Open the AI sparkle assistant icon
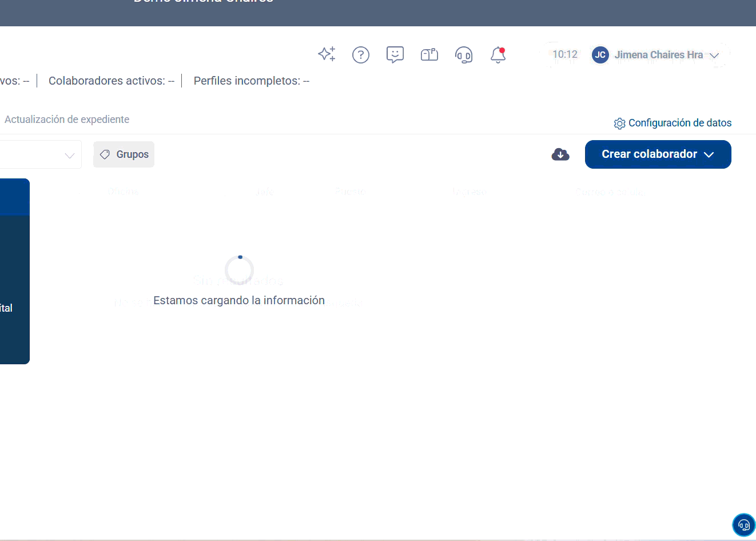Viewport: 756px width, 541px height. pyautogui.click(x=327, y=54)
